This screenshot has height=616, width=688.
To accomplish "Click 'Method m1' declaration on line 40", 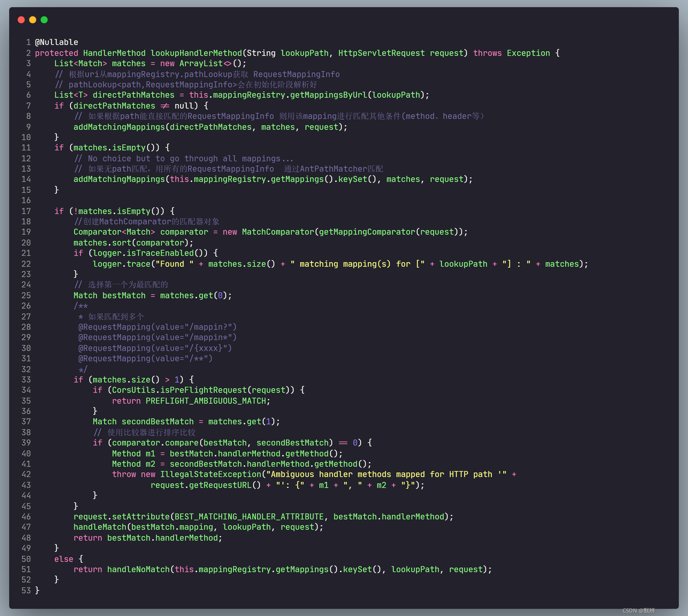I will (x=134, y=454).
